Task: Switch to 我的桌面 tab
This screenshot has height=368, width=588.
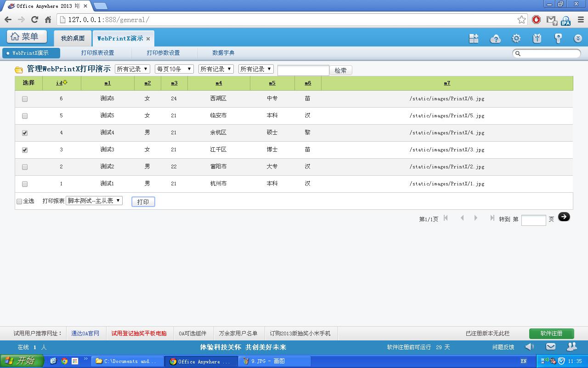Action: 73,38
